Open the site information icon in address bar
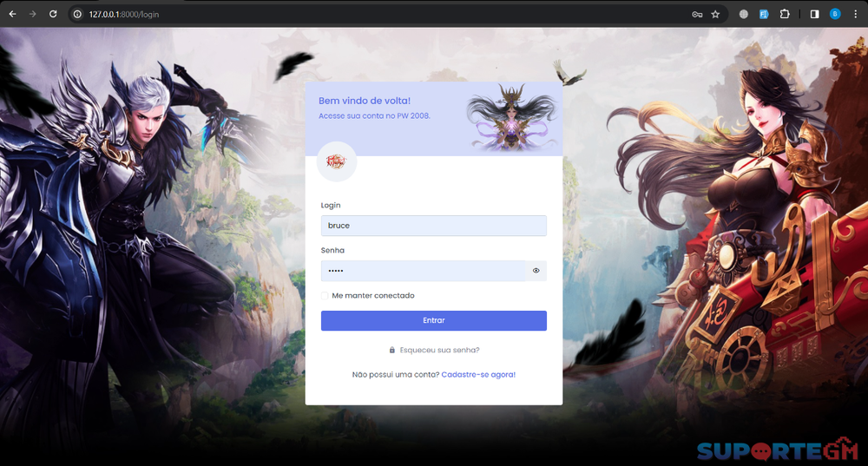Image resolution: width=868 pixels, height=466 pixels. click(77, 14)
